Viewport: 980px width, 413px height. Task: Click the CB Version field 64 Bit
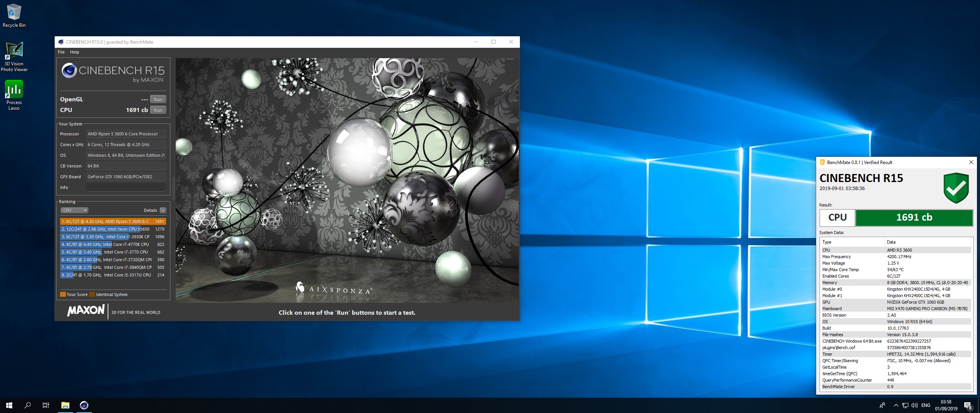pyautogui.click(x=126, y=166)
